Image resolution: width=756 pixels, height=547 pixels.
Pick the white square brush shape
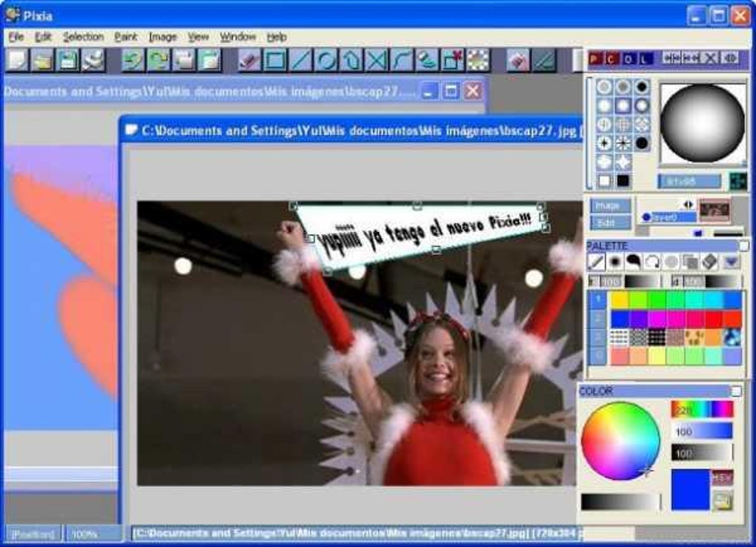pyautogui.click(x=604, y=181)
